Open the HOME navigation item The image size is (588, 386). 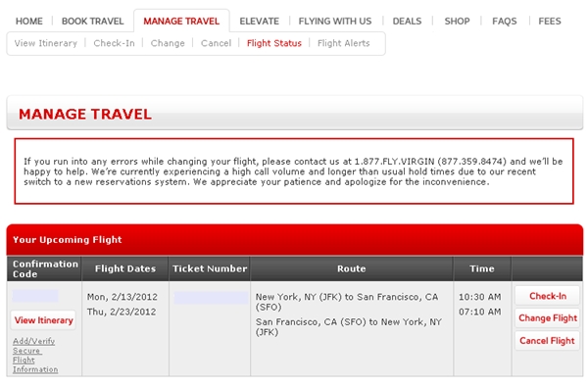click(x=28, y=22)
